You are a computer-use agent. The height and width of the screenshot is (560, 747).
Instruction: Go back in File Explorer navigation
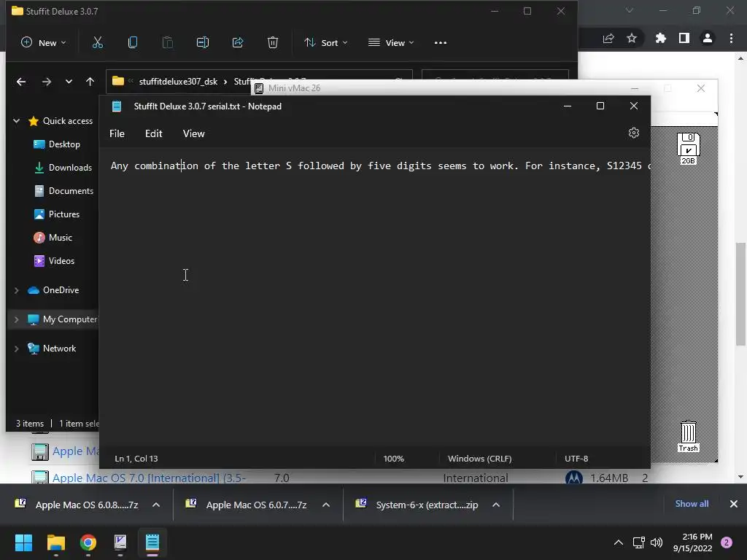(x=21, y=82)
